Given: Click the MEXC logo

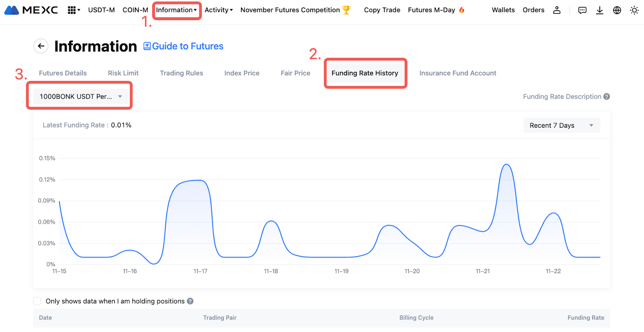Looking at the screenshot, I should point(31,10).
